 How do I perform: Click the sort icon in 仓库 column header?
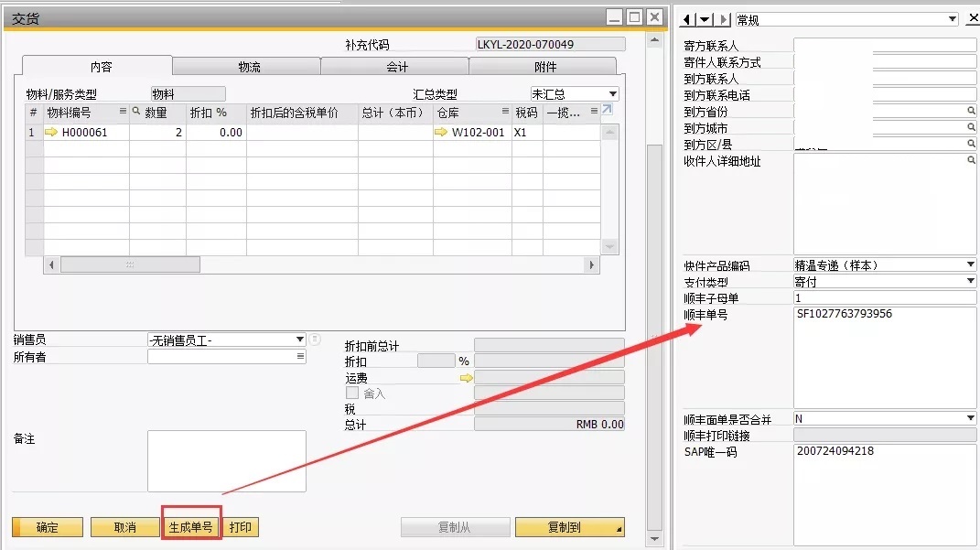[x=505, y=112]
